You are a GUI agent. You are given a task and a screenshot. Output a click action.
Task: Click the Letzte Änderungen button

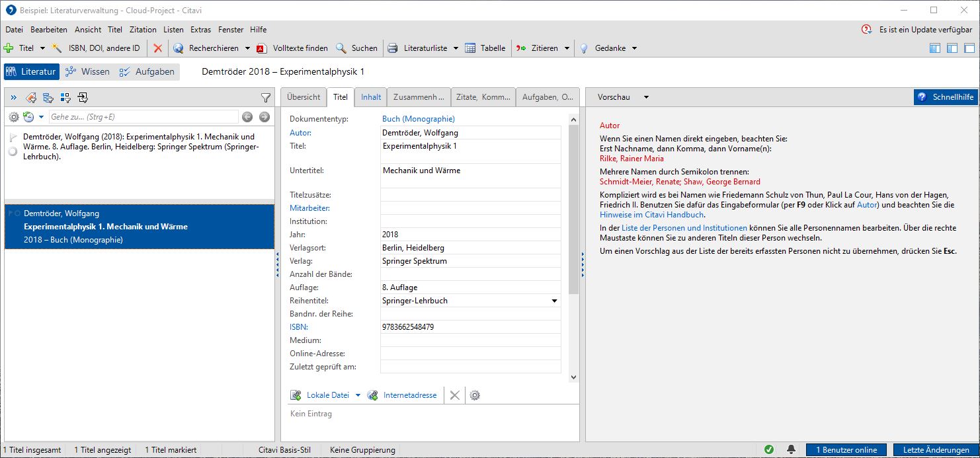935,450
